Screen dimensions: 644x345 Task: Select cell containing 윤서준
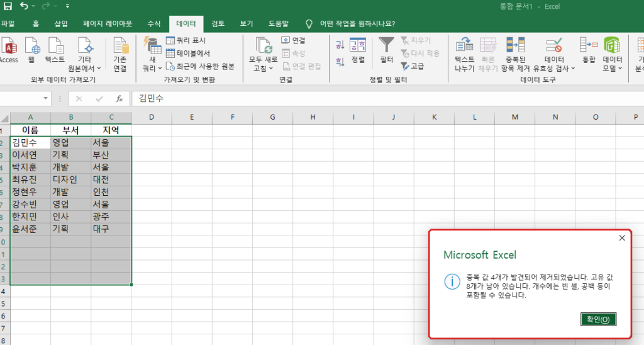30,229
